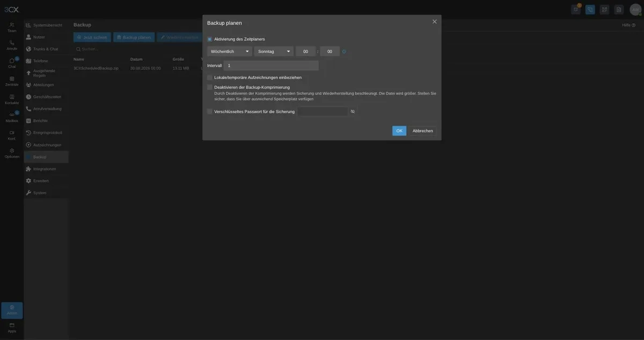Open the Sonntag weekday dropdown
Viewport: 644px width, 340px height.
tap(274, 52)
